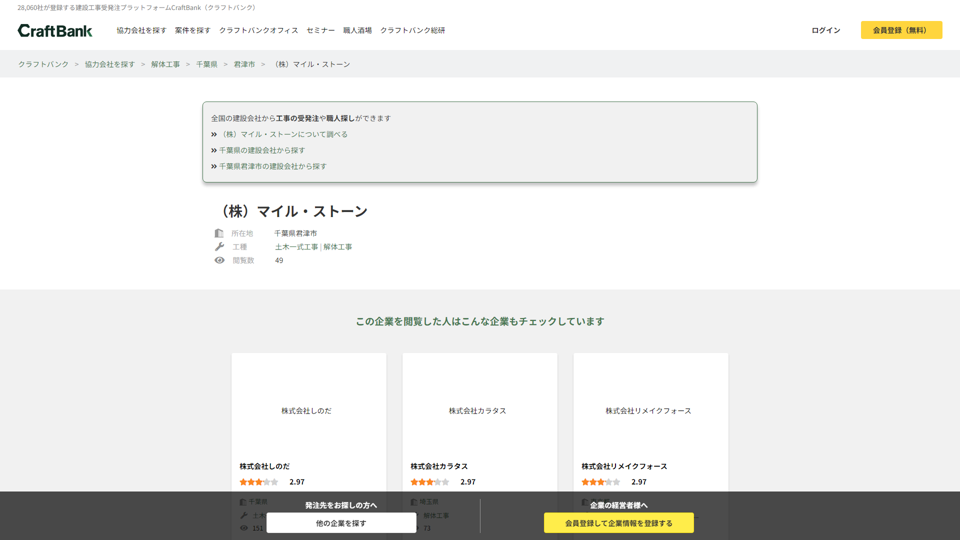Click the star rating for 株式会社カラタス

point(430,482)
